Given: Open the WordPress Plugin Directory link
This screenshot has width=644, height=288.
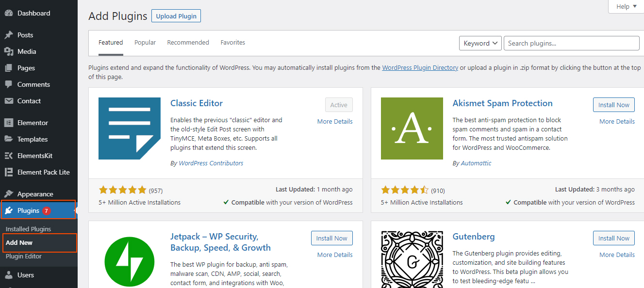Looking at the screenshot, I should click(x=420, y=68).
